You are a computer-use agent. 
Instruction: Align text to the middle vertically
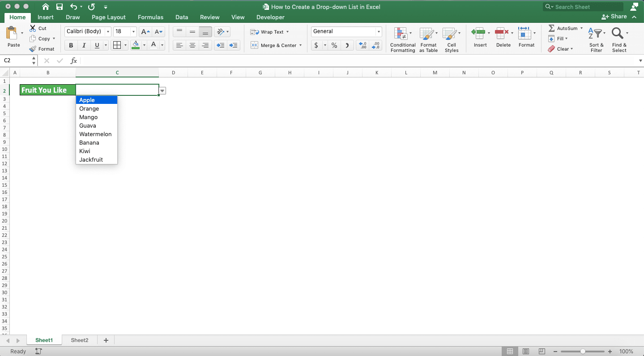[192, 31]
